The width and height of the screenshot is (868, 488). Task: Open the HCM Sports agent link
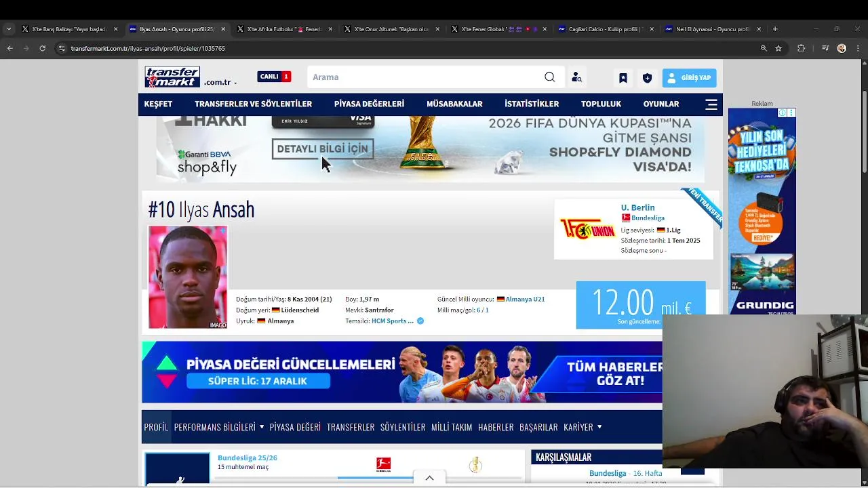pos(393,321)
